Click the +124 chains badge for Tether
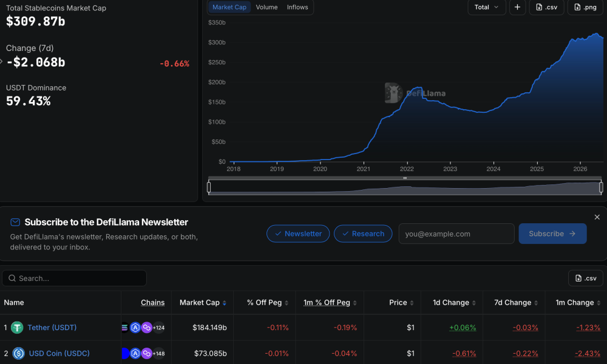 [x=158, y=328]
